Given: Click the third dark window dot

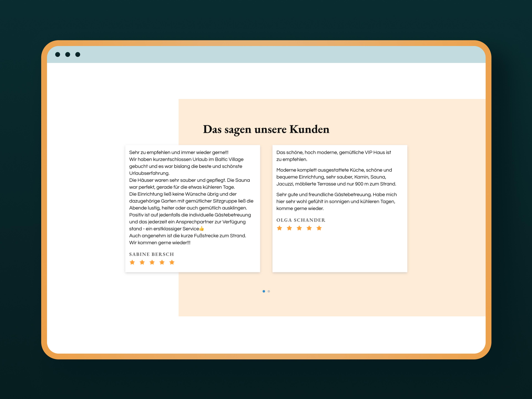Looking at the screenshot, I should [78, 55].
